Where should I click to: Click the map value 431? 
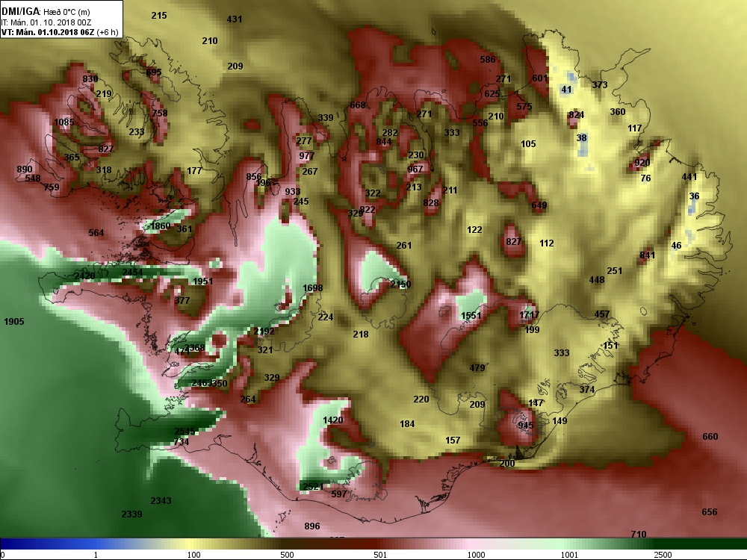(235, 19)
